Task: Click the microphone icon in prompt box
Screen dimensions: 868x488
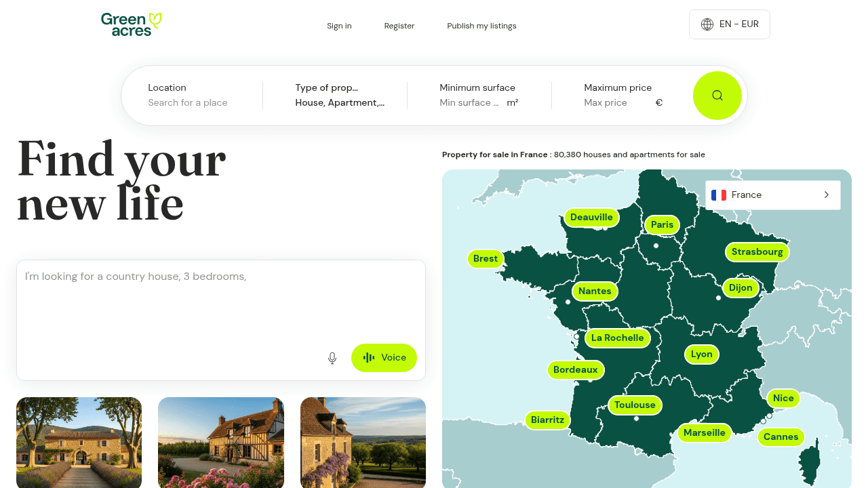Action: 332,358
